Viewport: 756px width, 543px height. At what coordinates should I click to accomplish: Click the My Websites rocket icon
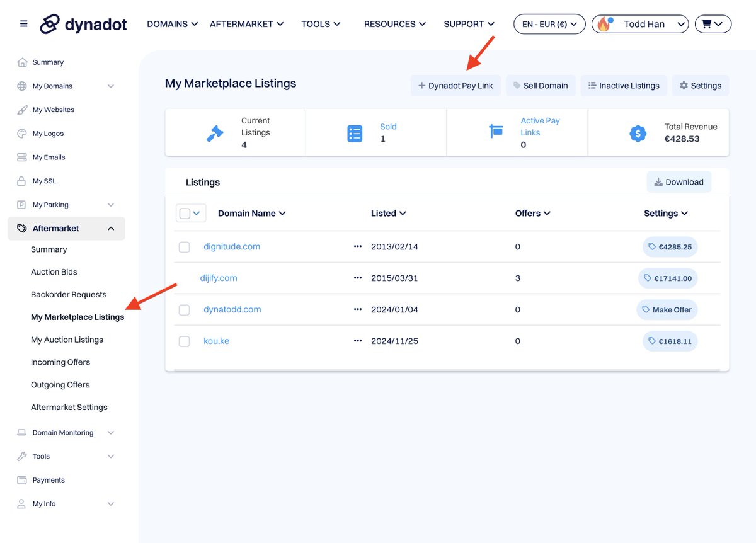click(22, 110)
